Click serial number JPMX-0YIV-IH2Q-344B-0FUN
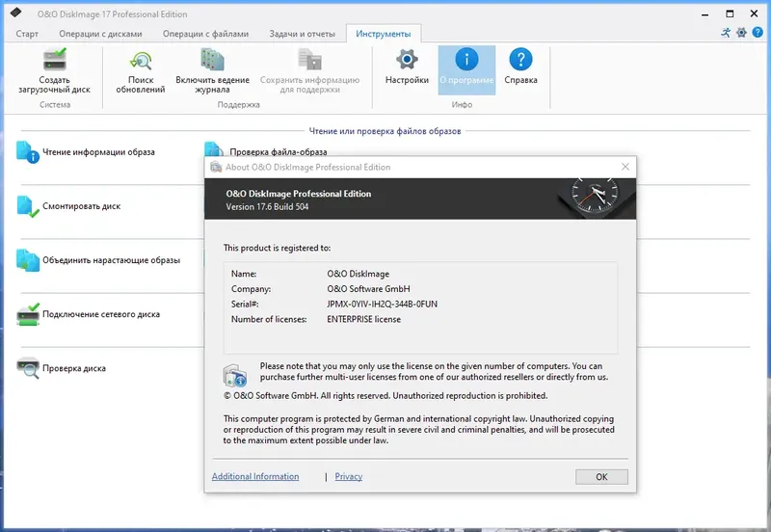The image size is (771, 532). click(382, 304)
